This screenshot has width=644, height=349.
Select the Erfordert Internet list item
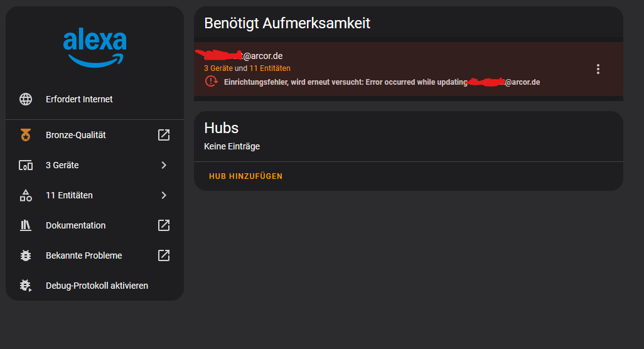pos(79,99)
